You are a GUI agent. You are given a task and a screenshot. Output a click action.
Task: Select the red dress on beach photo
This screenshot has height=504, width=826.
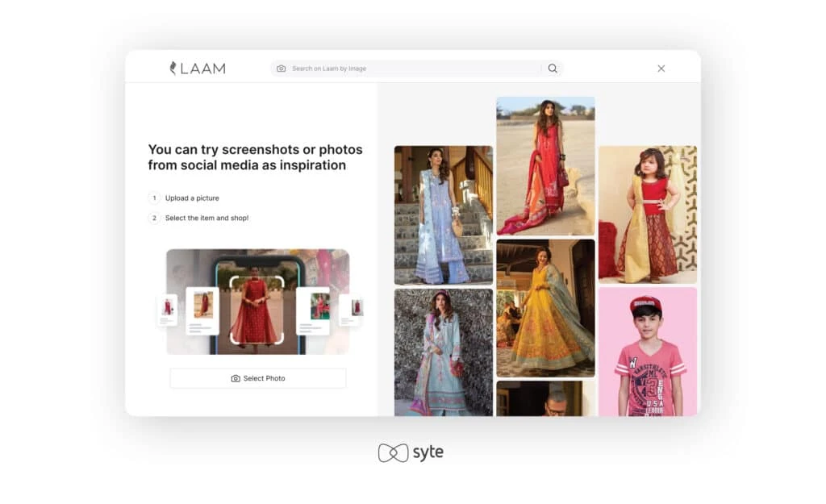pyautogui.click(x=545, y=165)
